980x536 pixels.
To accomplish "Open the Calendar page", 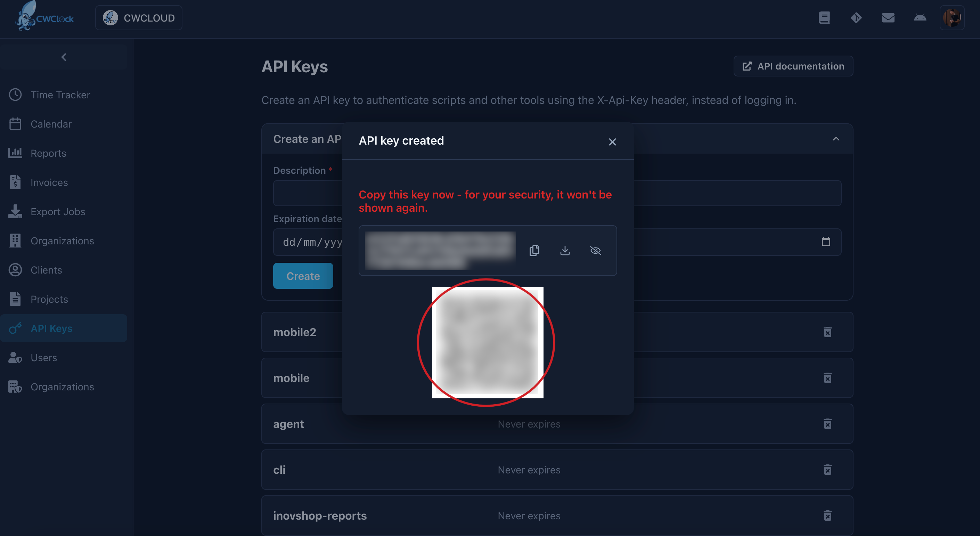I will point(64,124).
